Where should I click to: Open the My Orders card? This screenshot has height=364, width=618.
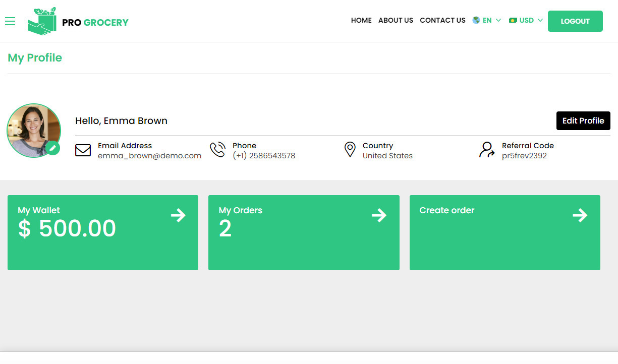pyautogui.click(x=304, y=232)
